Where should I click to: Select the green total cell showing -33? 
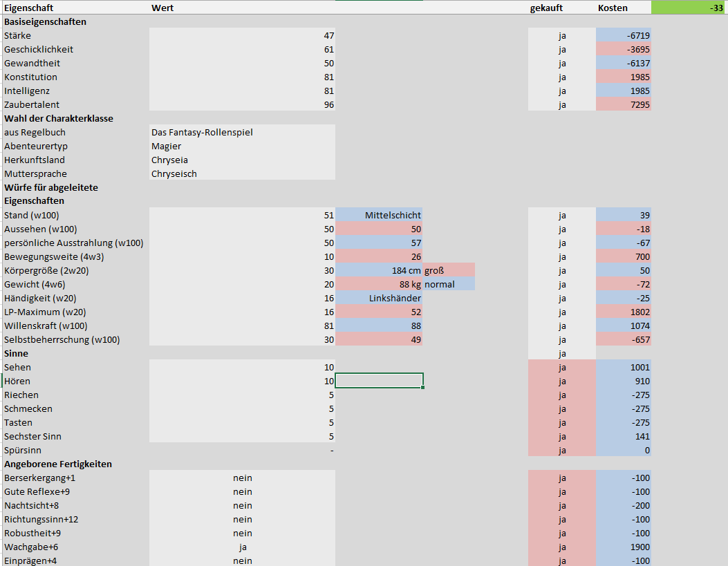(x=689, y=8)
